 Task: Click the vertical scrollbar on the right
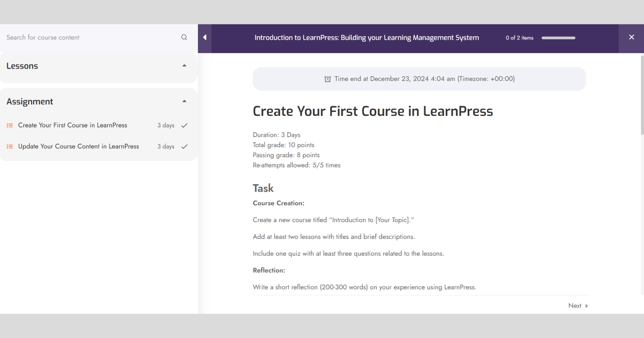[x=642, y=95]
